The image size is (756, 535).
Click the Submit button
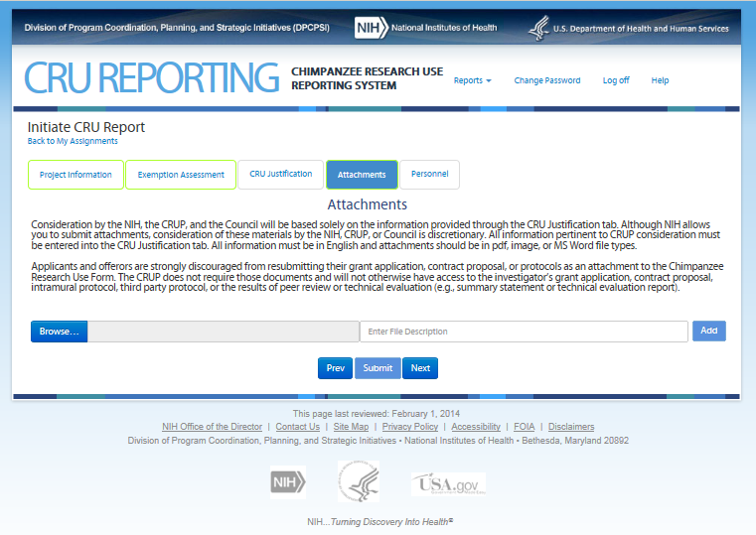click(378, 368)
